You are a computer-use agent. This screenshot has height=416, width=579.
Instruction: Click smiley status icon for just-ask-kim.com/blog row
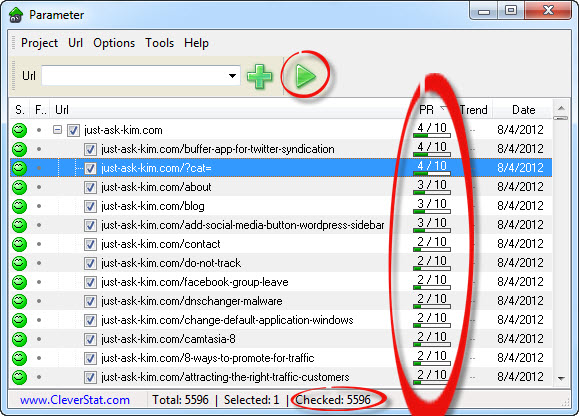(20, 206)
